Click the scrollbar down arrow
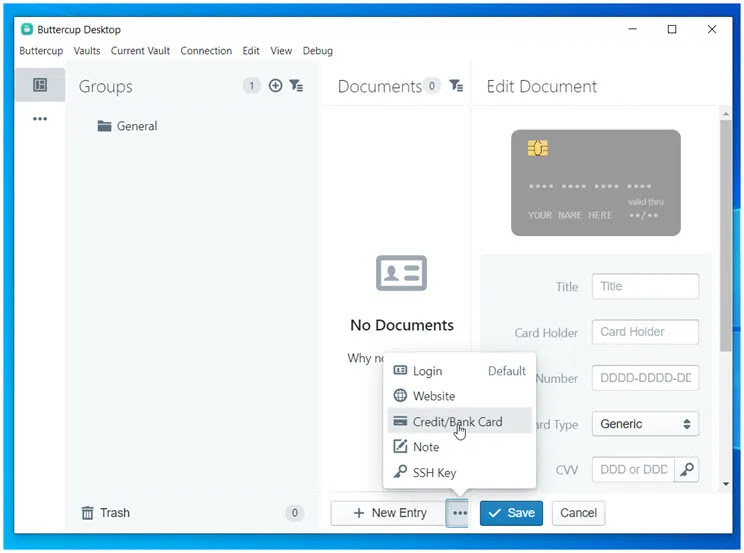 (x=725, y=484)
